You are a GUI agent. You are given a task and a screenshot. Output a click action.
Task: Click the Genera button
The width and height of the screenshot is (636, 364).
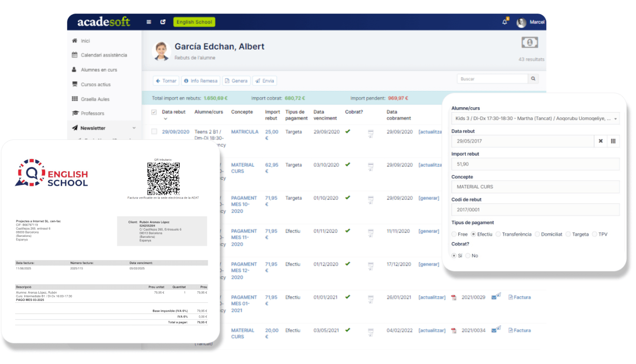[x=236, y=81]
